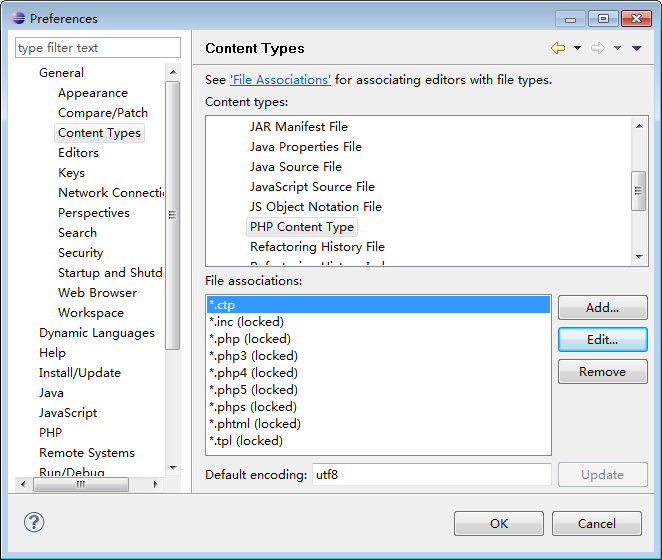Open the preferences view menu triangle

pos(637,48)
